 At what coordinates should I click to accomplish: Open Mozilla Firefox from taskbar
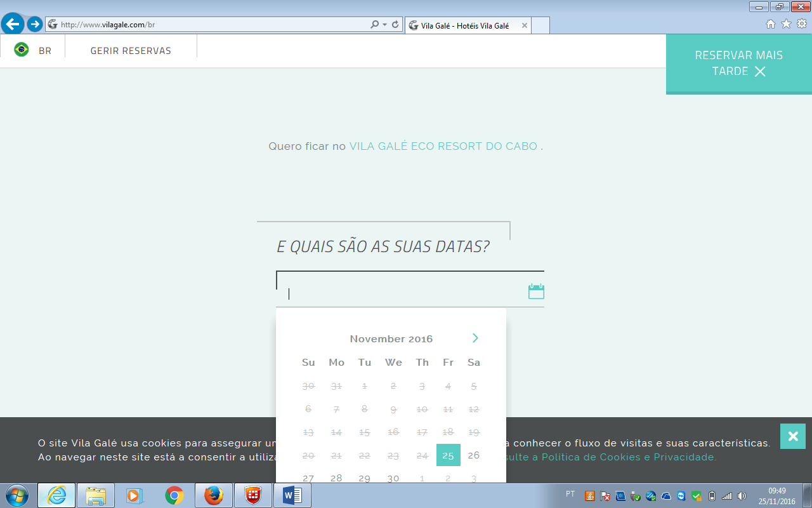pyautogui.click(x=214, y=495)
